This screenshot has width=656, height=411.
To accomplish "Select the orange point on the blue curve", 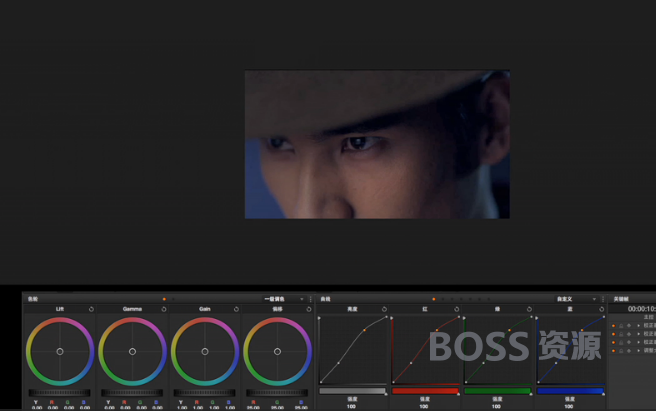I will [582, 330].
